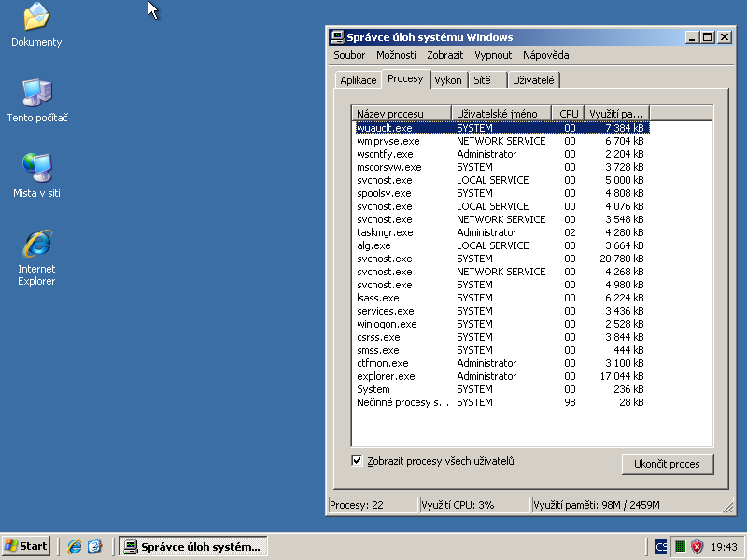Select the services.exe process row
Viewport: 747px width, 560px height.
coord(502,311)
